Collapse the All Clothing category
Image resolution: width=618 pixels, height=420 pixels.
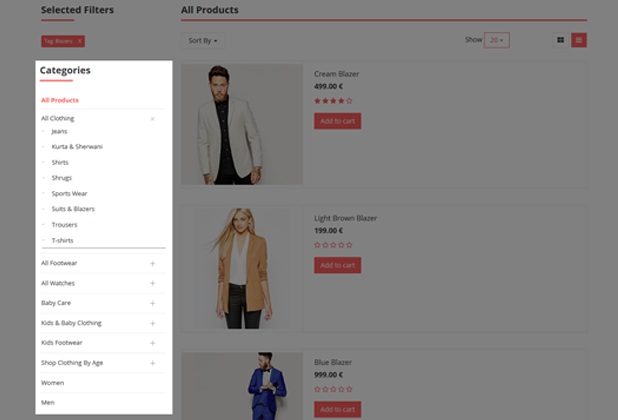pyautogui.click(x=152, y=119)
